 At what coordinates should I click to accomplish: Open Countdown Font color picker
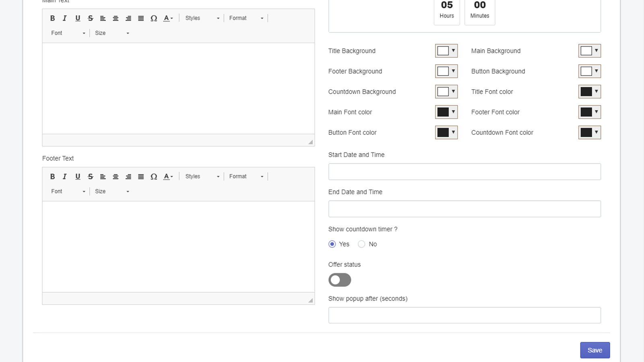click(589, 132)
